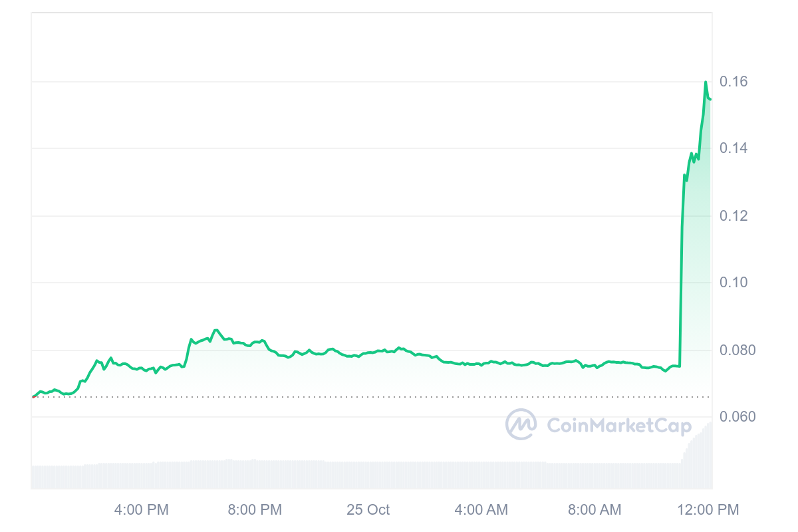Select the 0.060 price axis label
Screen dimensions: 798x532
[x=737, y=417]
